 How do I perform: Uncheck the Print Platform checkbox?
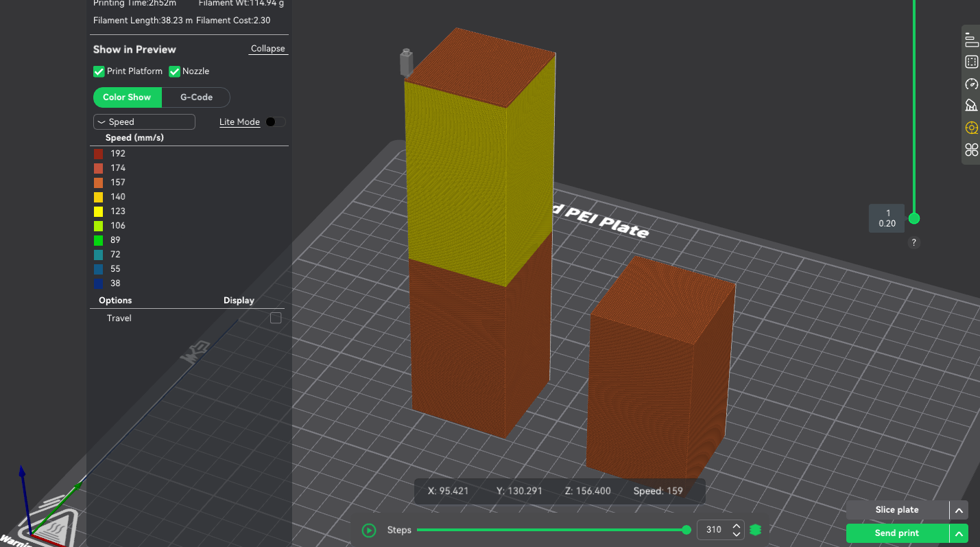pyautogui.click(x=99, y=71)
